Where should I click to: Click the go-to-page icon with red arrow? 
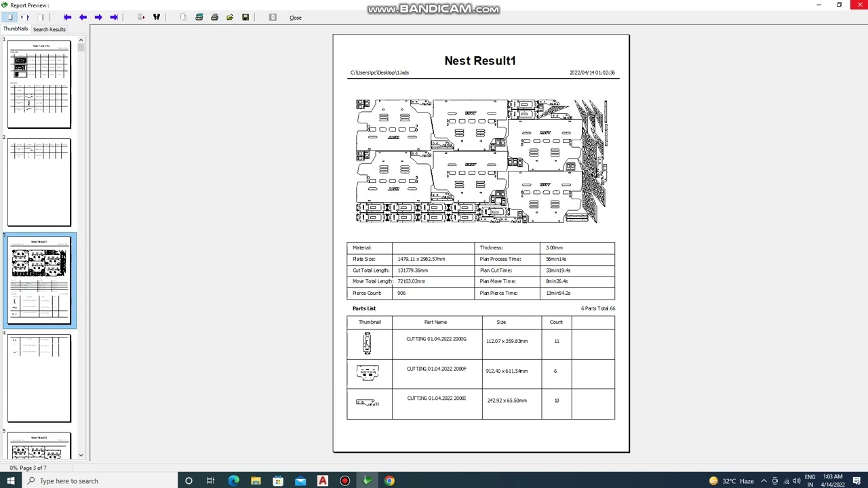click(141, 17)
